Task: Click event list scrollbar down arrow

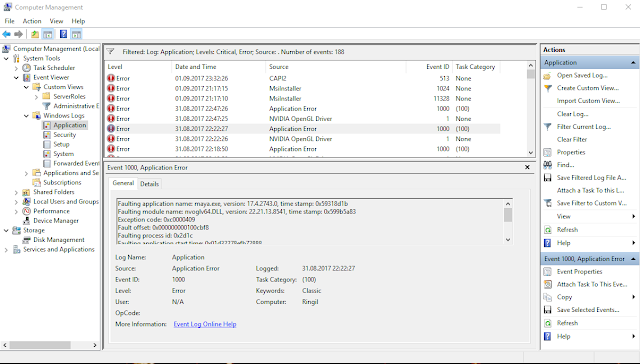Action: (531, 153)
